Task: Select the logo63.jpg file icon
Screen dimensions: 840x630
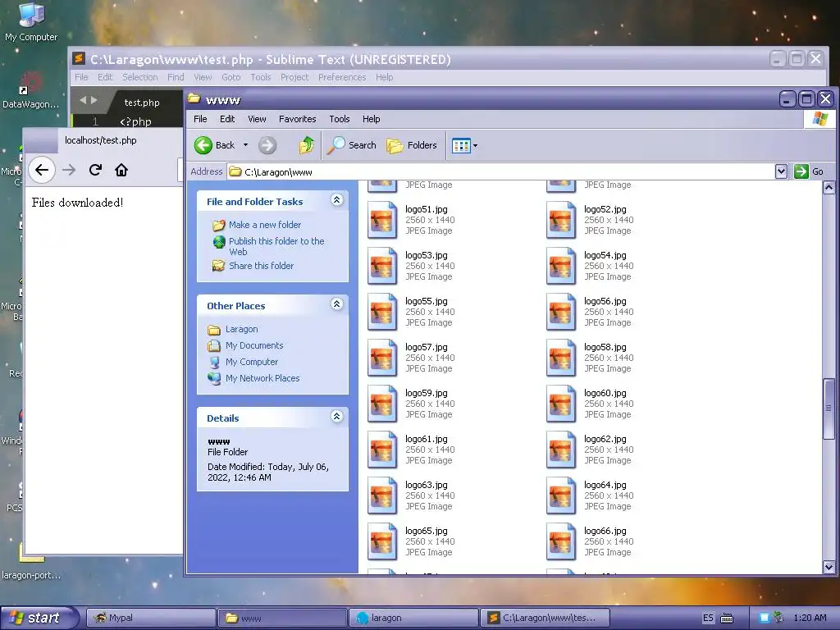Action: [382, 495]
